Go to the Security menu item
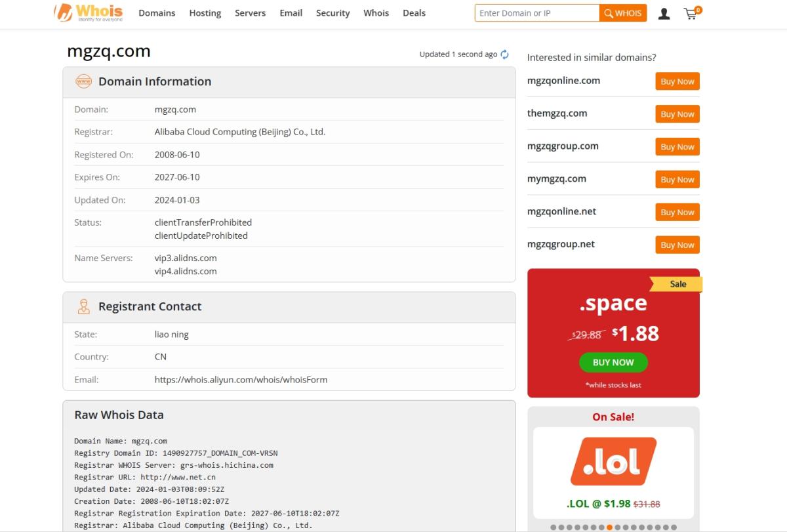 333,13
